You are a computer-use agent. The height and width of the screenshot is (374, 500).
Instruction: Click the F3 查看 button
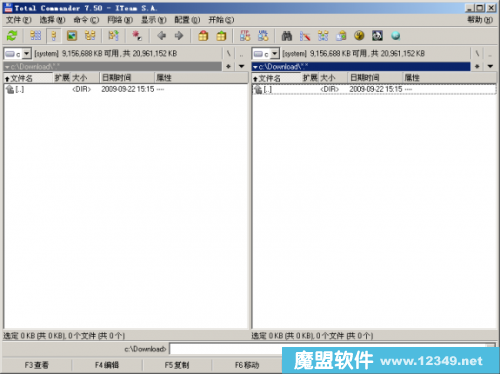[x=37, y=365]
